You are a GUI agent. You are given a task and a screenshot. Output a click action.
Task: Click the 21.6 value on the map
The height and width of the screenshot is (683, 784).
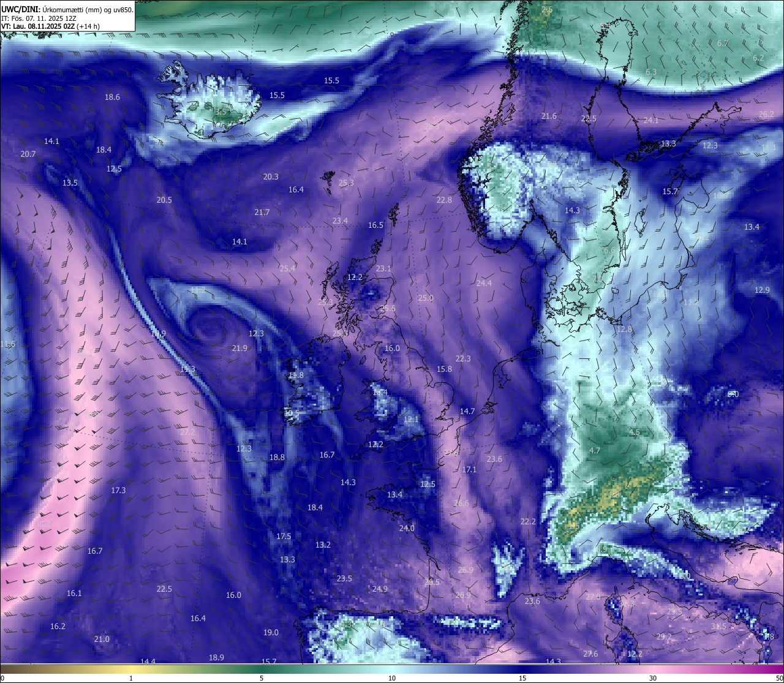[549, 116]
